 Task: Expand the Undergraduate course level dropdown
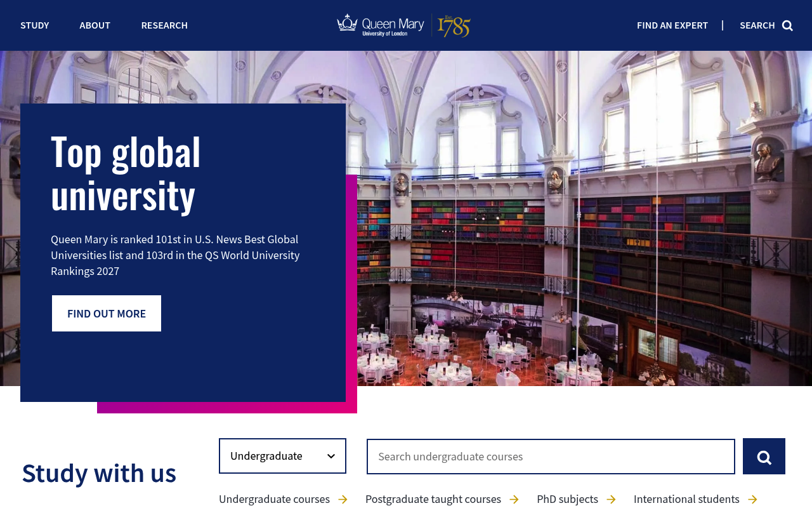(x=282, y=456)
